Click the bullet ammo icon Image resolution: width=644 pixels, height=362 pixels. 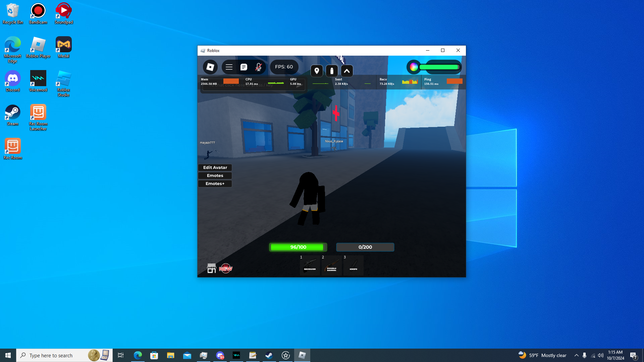point(332,71)
